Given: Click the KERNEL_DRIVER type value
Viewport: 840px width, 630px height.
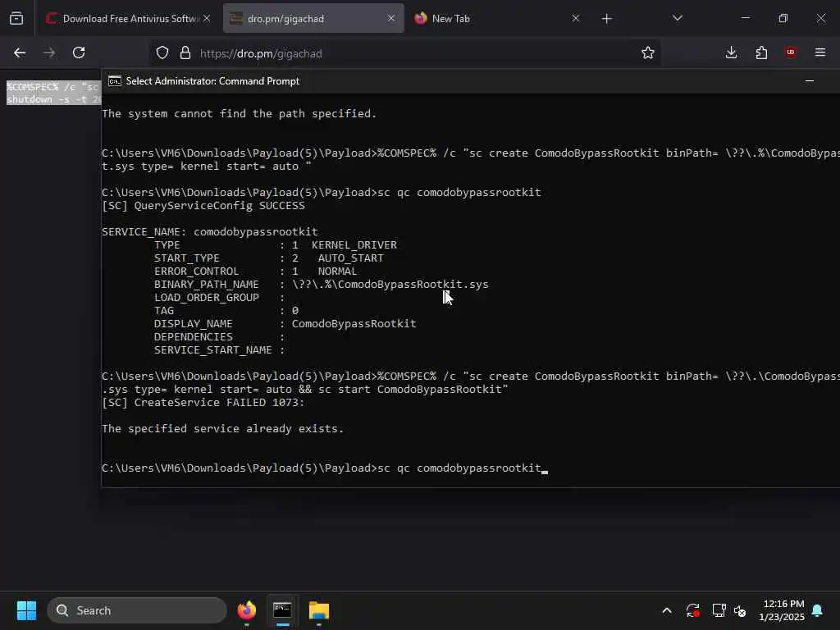Looking at the screenshot, I should (x=354, y=245).
